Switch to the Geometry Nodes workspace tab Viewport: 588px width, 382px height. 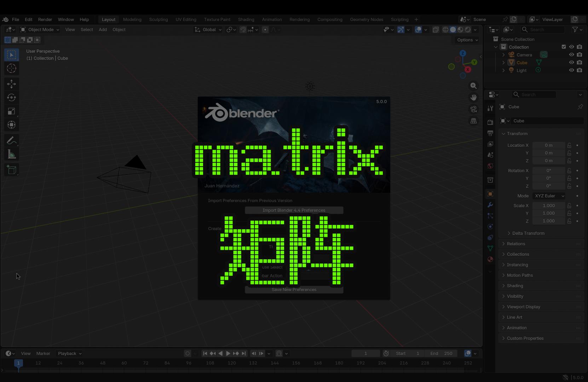[x=367, y=19]
